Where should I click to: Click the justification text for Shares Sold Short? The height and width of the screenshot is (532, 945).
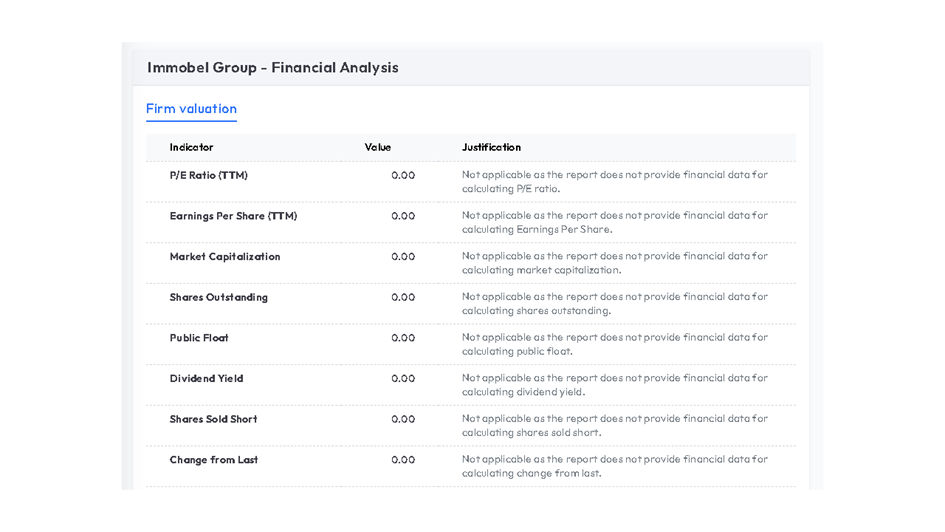(614, 426)
